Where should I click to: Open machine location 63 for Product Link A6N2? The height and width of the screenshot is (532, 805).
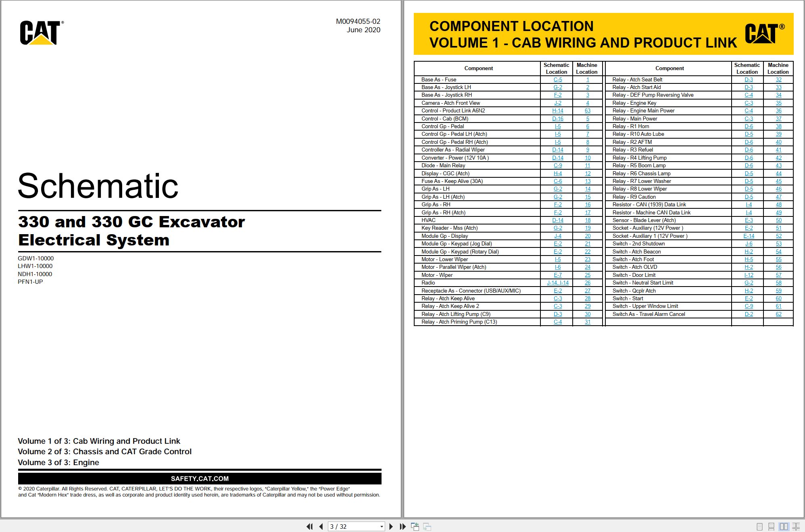point(587,110)
